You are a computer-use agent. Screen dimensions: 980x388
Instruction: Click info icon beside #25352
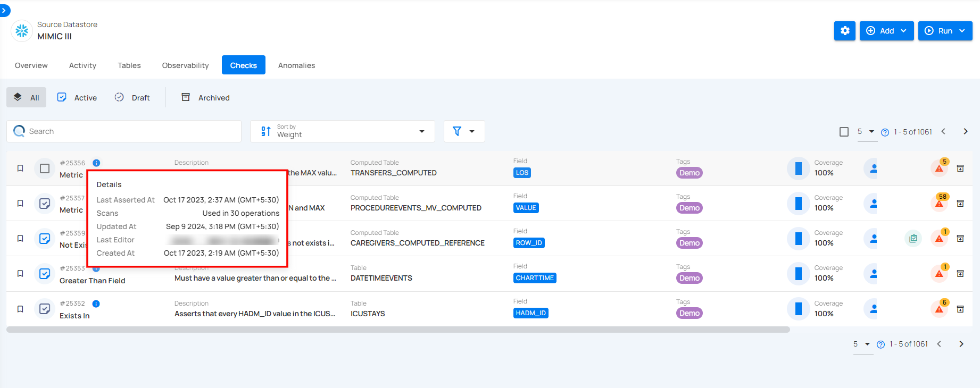tap(96, 304)
